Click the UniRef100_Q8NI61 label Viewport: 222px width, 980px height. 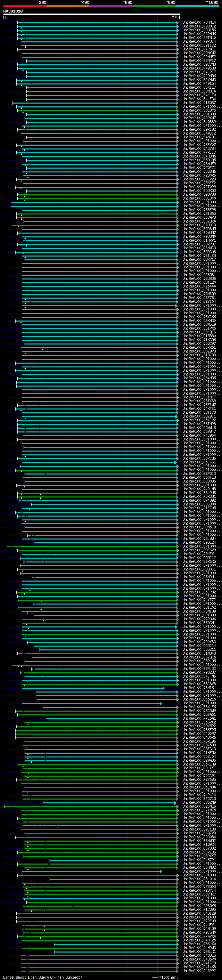pos(199,688)
